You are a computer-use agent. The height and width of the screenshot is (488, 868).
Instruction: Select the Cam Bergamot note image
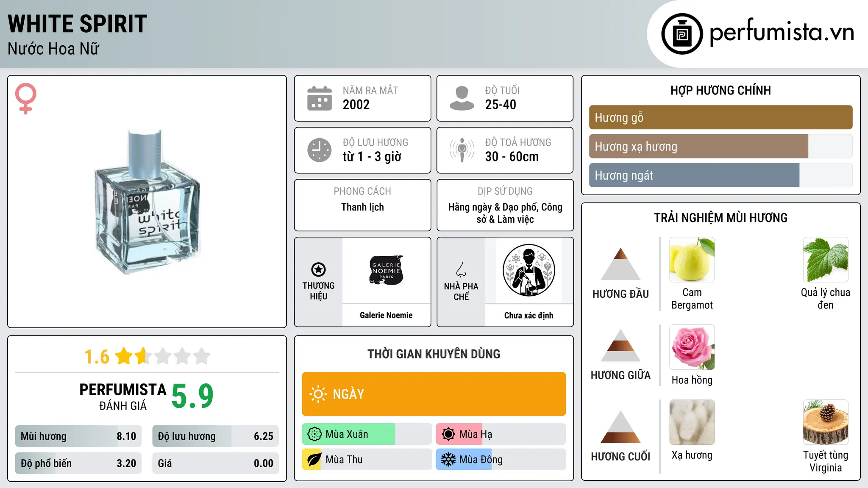pyautogui.click(x=692, y=260)
